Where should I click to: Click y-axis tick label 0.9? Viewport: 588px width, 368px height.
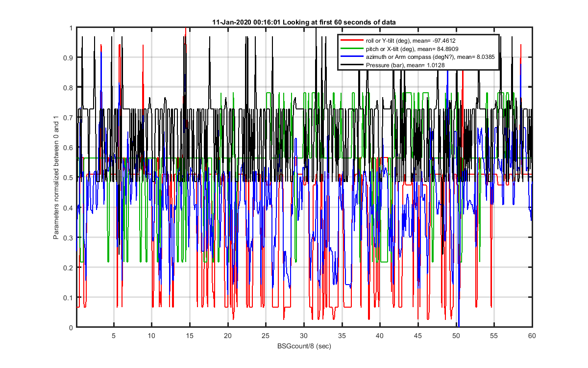[x=69, y=58]
